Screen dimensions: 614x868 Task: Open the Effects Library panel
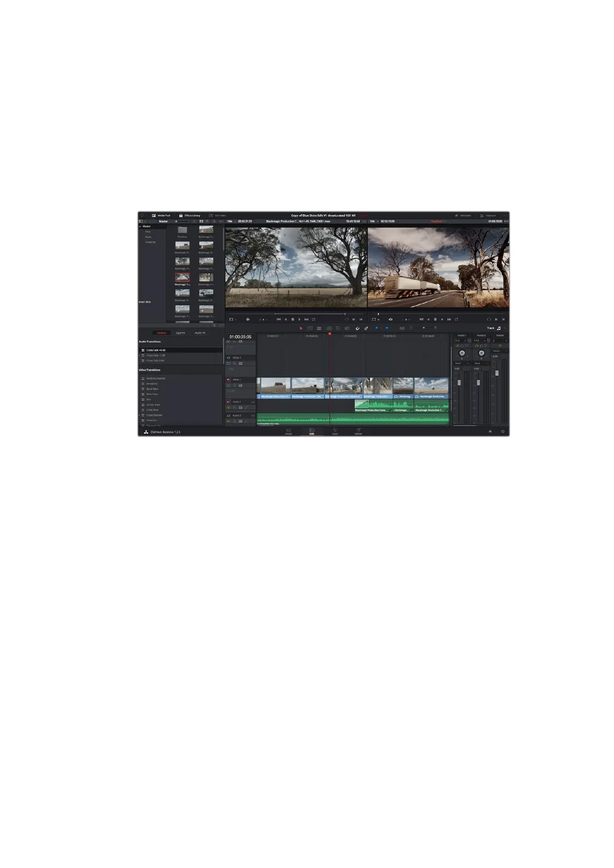tap(190, 215)
